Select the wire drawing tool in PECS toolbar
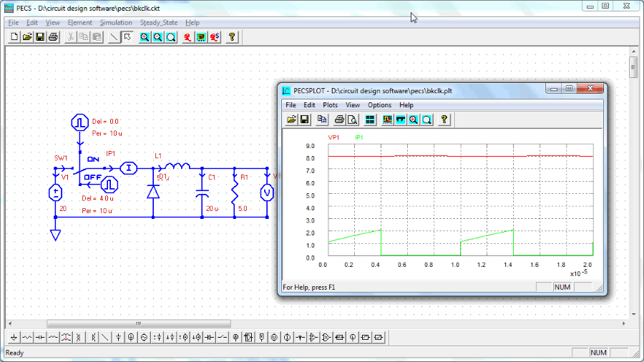 (114, 37)
